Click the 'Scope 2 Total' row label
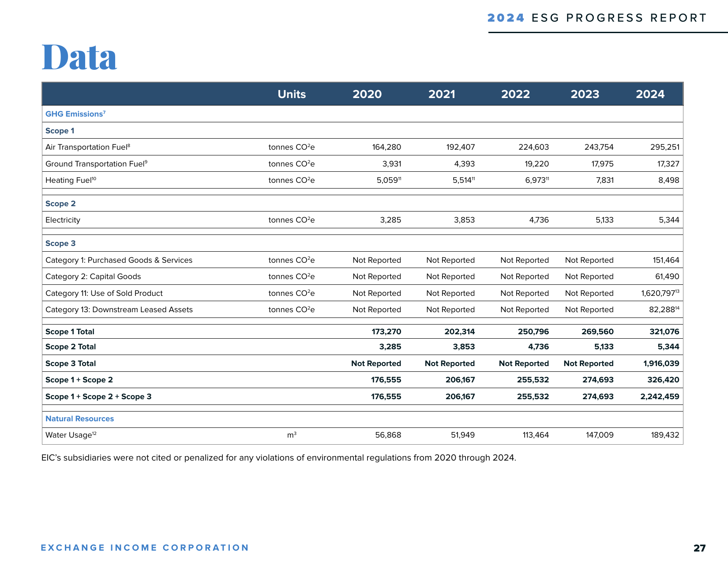The width and height of the screenshot is (728, 563). (x=71, y=347)
